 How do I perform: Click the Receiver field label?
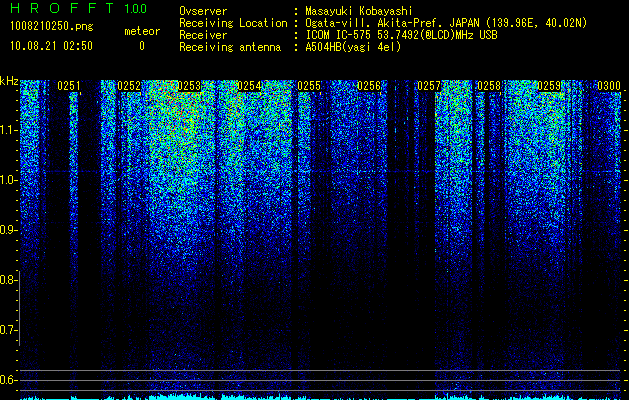pyautogui.click(x=203, y=35)
